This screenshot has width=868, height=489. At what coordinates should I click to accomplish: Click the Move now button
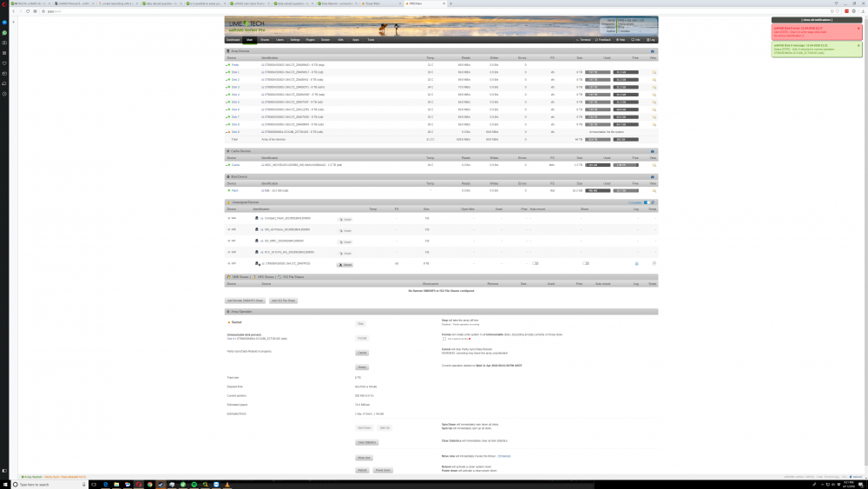click(x=364, y=458)
